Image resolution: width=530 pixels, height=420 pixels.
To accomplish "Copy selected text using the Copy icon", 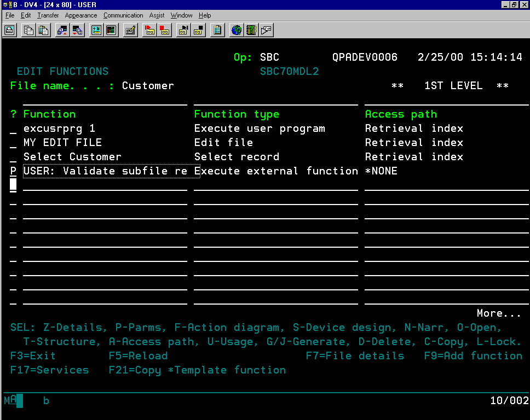I will [27, 30].
